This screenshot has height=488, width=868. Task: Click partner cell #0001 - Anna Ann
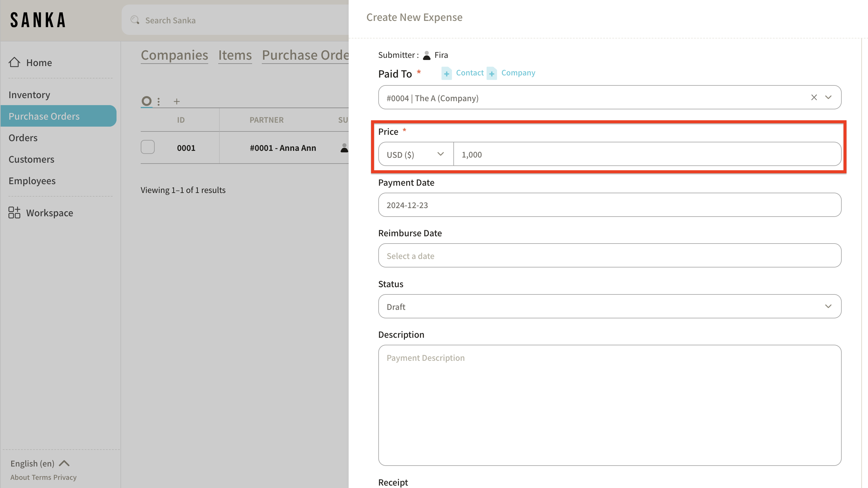pyautogui.click(x=283, y=148)
